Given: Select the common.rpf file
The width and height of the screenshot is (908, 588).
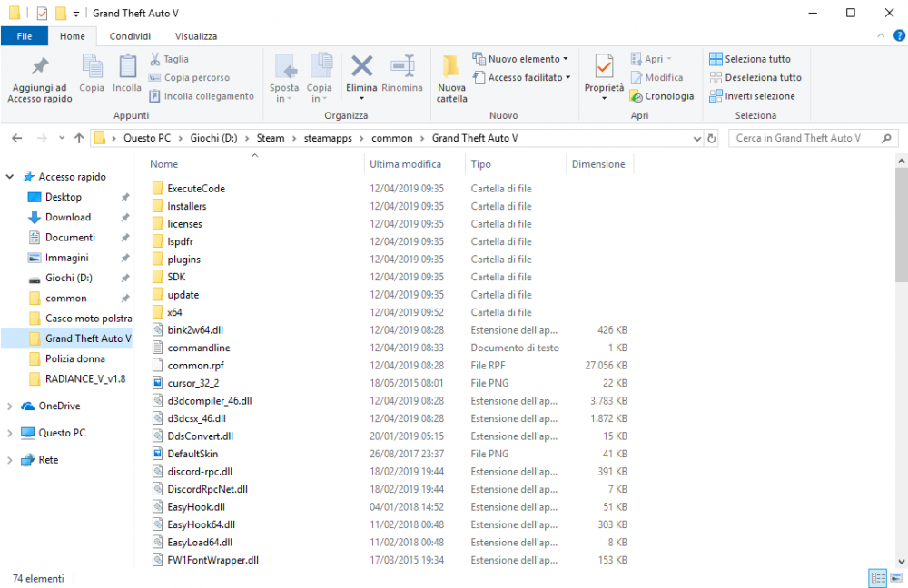Looking at the screenshot, I should (195, 366).
